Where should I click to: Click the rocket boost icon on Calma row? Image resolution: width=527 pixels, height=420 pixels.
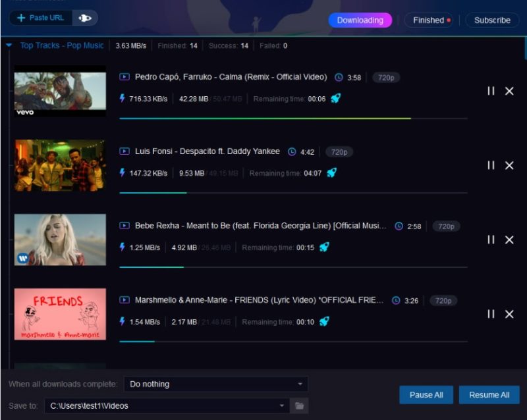coord(335,98)
